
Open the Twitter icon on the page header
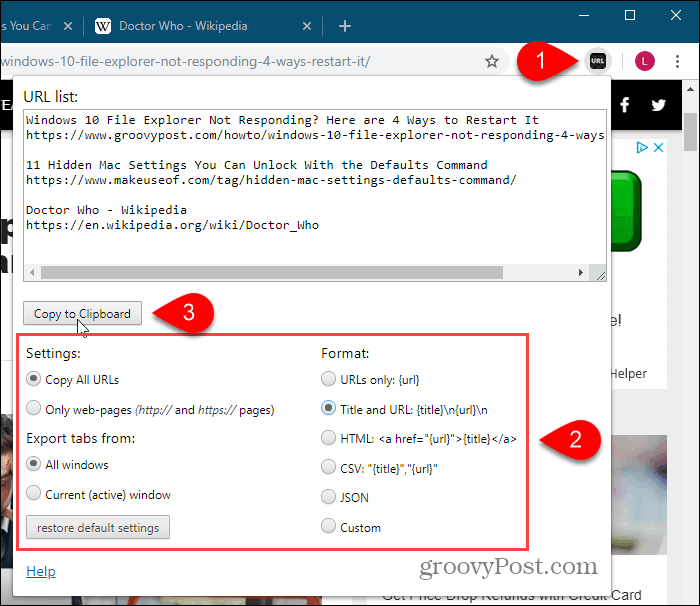click(x=658, y=105)
